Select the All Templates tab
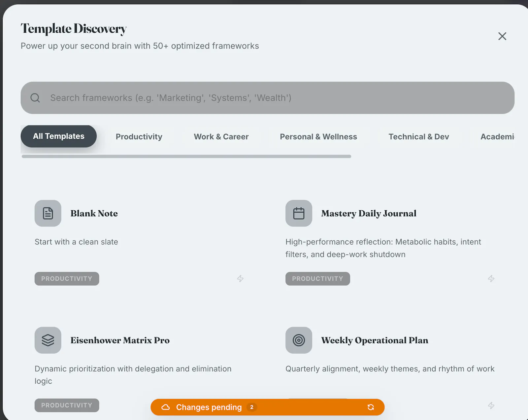 point(59,136)
